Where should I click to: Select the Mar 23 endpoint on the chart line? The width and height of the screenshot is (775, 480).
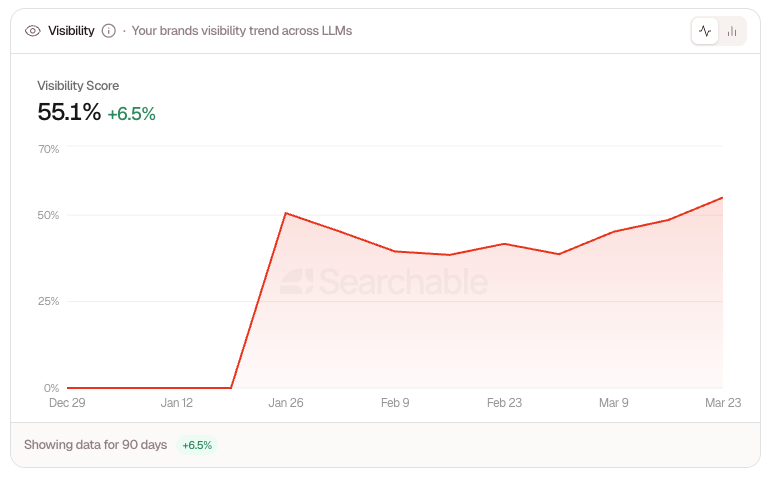coord(722,198)
